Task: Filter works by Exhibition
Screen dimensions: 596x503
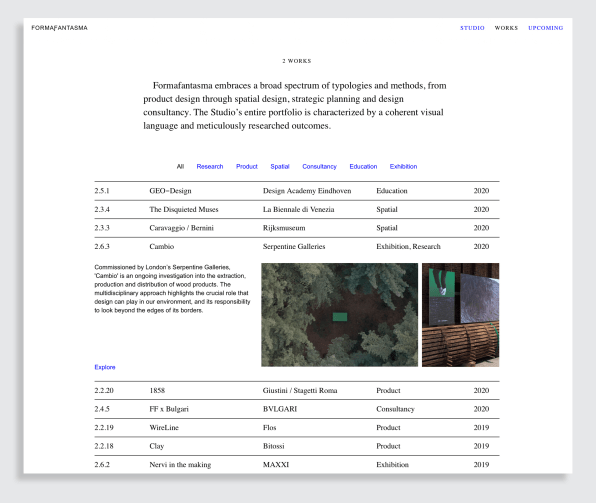Action: 403,167
